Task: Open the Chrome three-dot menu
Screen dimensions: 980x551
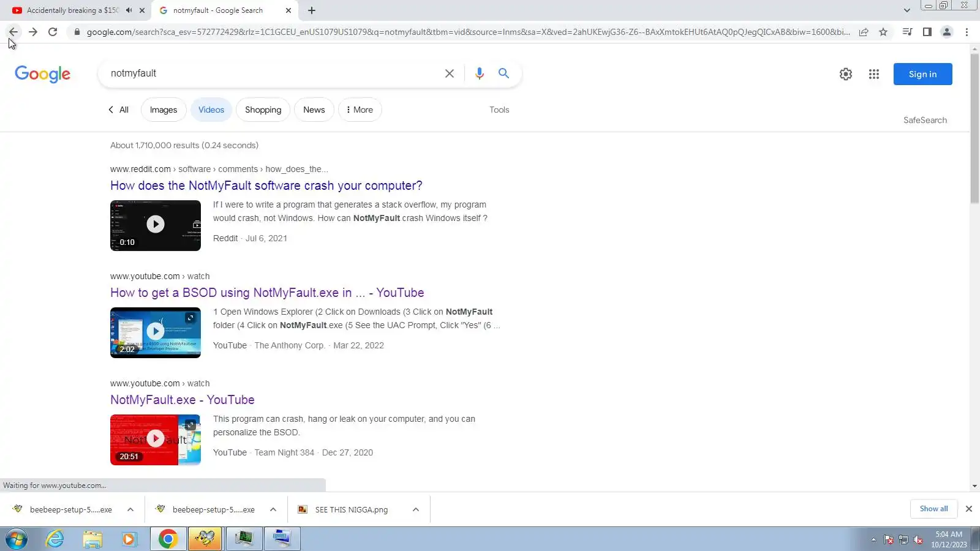Action: 967,32
